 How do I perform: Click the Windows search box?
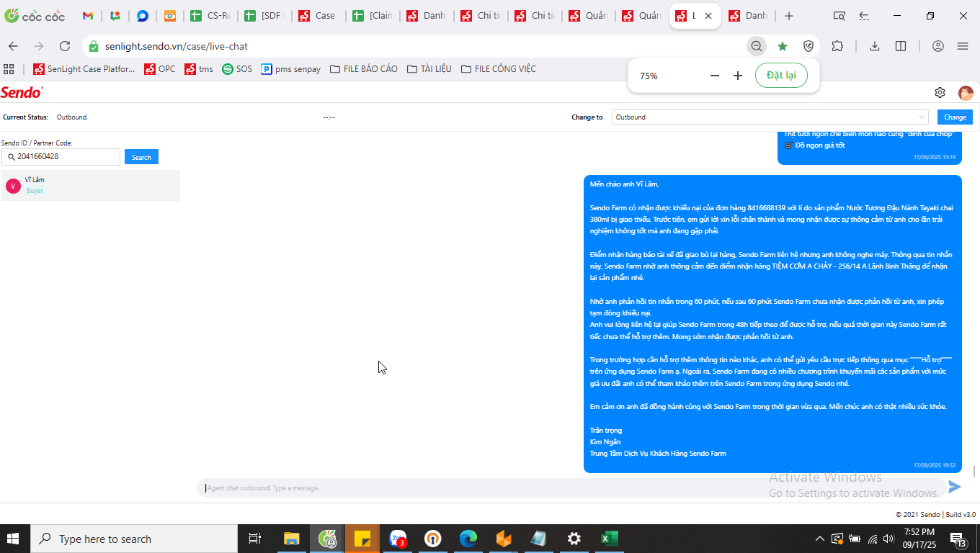[x=134, y=539]
